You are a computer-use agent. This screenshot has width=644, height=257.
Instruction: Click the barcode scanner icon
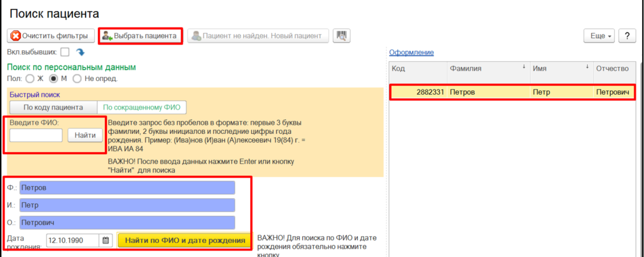pyautogui.click(x=341, y=35)
